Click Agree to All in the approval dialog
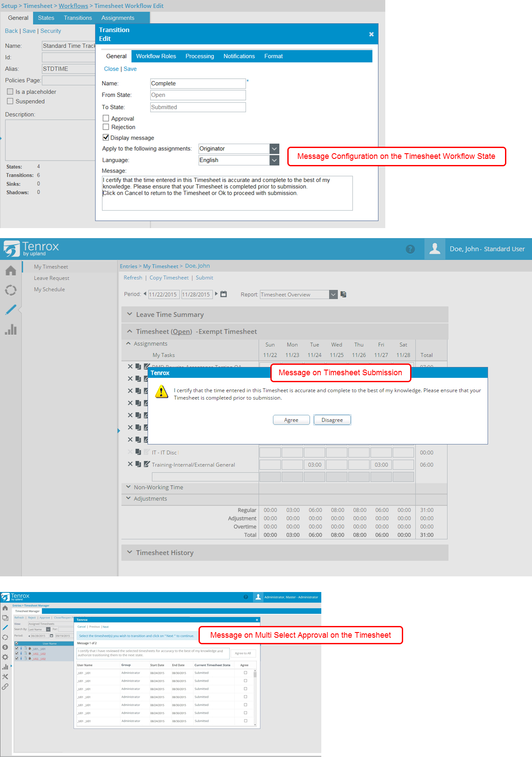This screenshot has height=757, width=532. (x=242, y=653)
